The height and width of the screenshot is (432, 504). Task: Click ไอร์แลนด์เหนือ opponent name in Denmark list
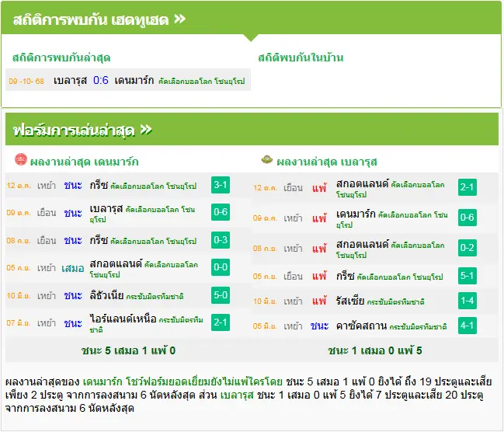(123, 319)
